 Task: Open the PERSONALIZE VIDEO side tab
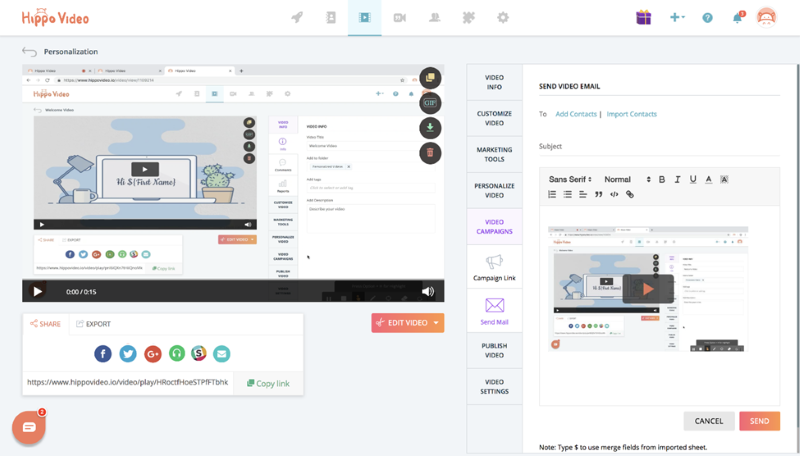coord(494,191)
